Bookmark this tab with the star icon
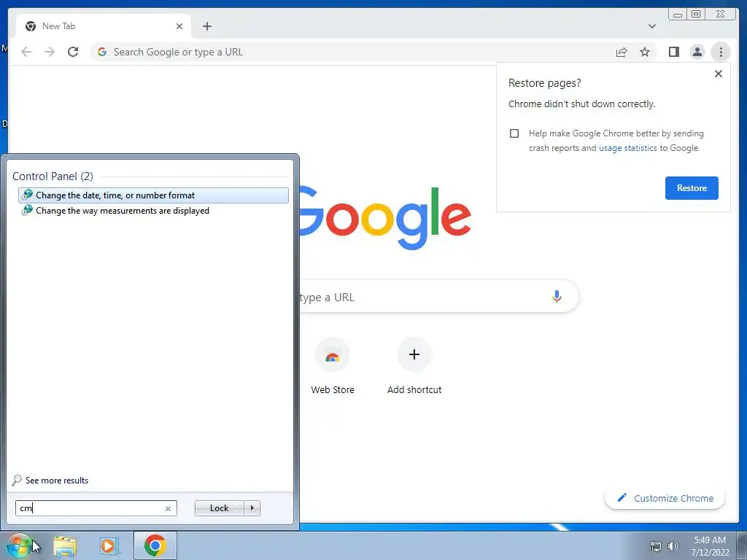 tap(645, 52)
